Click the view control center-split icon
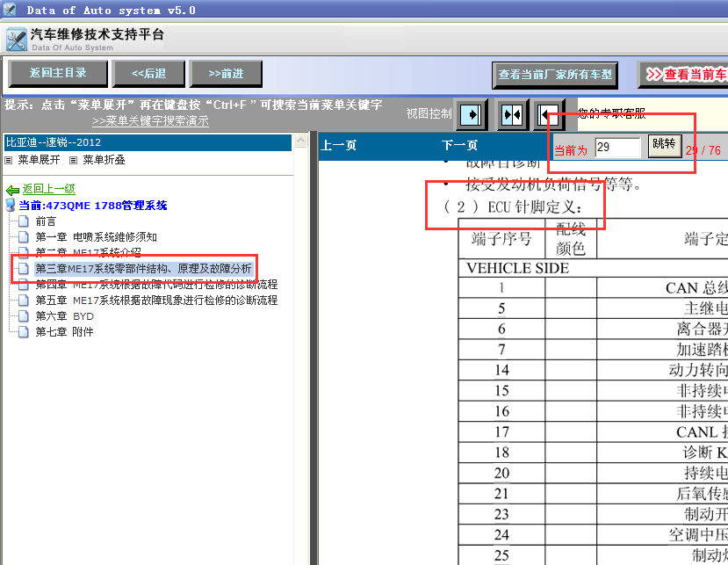The height and width of the screenshot is (565, 728). point(512,114)
